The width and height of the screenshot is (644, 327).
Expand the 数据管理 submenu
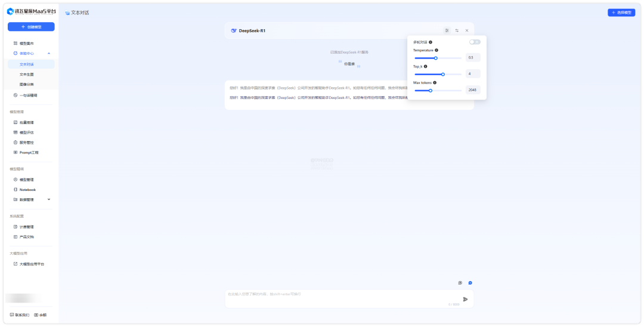coord(49,199)
